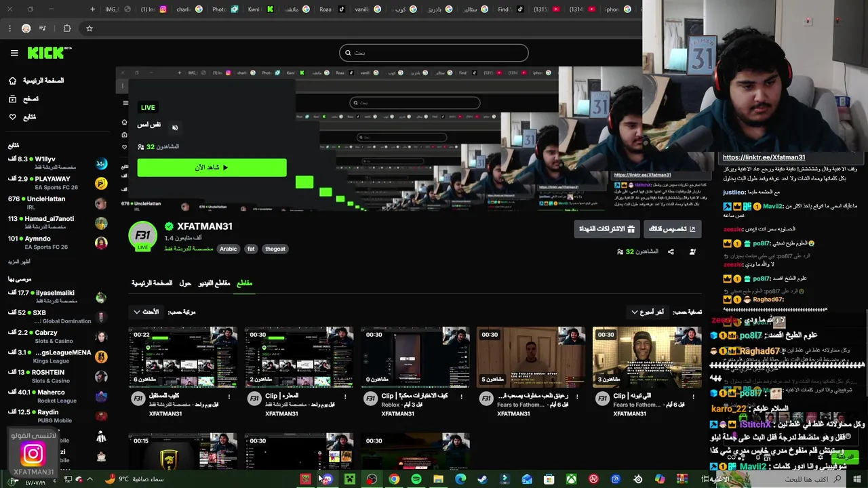This screenshot has height=488, width=868.
Task: Open the متابع following heart item
Action: (x=22, y=117)
